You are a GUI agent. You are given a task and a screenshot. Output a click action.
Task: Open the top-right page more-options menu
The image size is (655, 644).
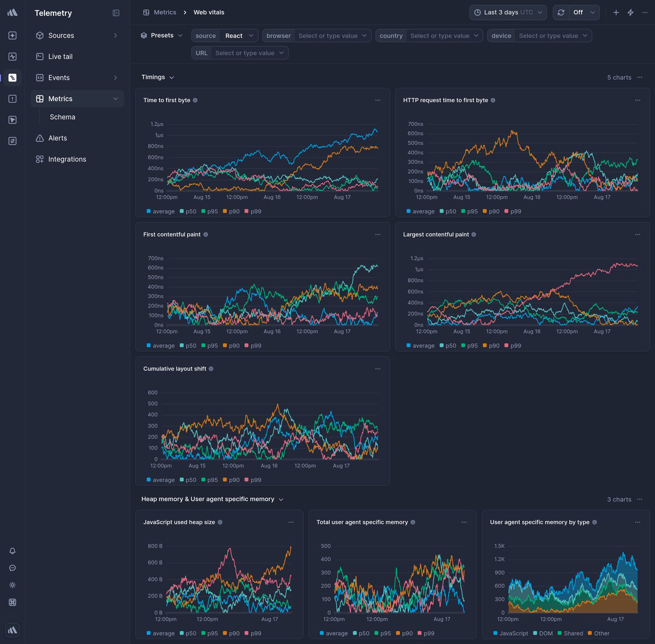[645, 12]
